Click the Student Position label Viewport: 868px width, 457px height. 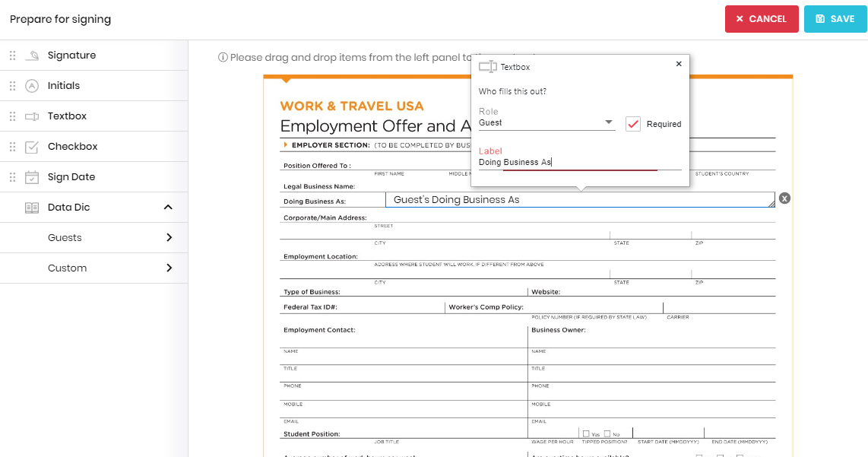312,433
